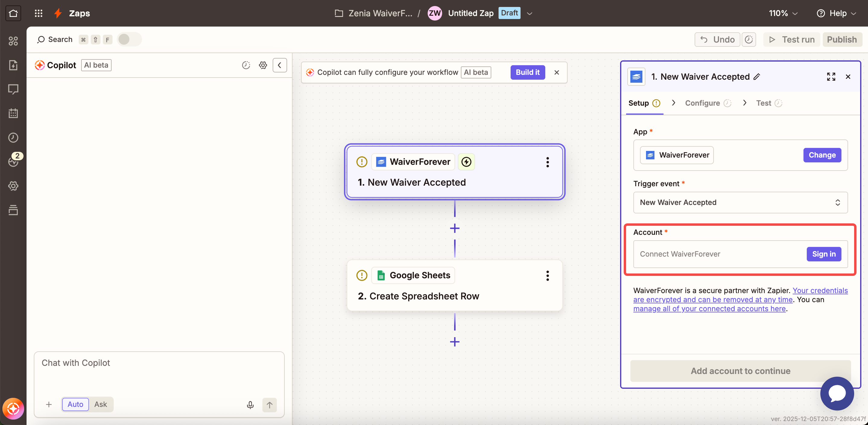Switch Copilot chat to Ask mode

click(100, 404)
